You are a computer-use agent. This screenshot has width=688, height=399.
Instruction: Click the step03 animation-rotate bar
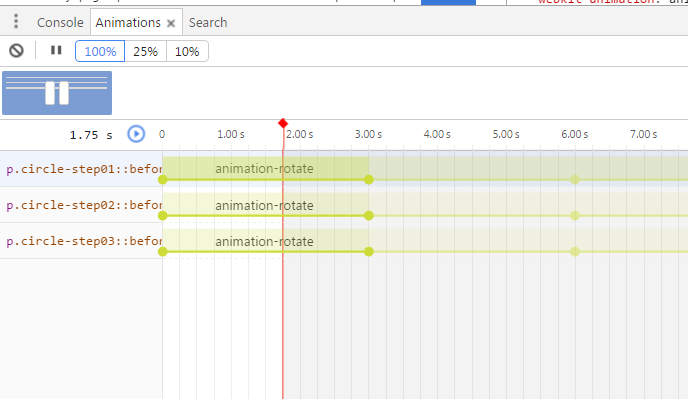click(265, 240)
